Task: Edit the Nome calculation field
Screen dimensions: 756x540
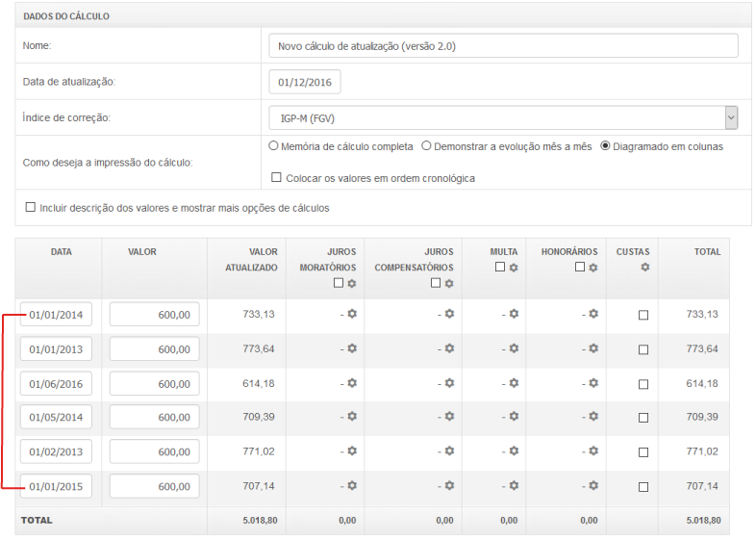Action: coord(503,46)
